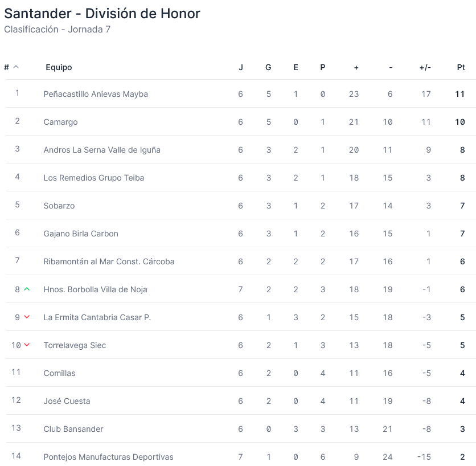Screen dimensions: 476x466
Task: Sort the table by the Equipo column
Action: tap(59, 67)
